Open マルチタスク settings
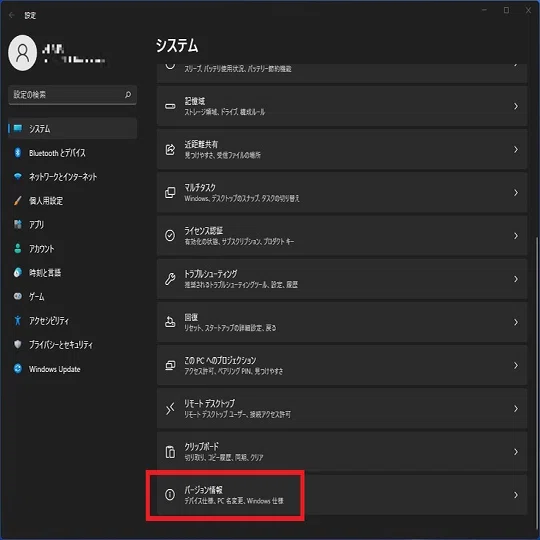 (342, 193)
